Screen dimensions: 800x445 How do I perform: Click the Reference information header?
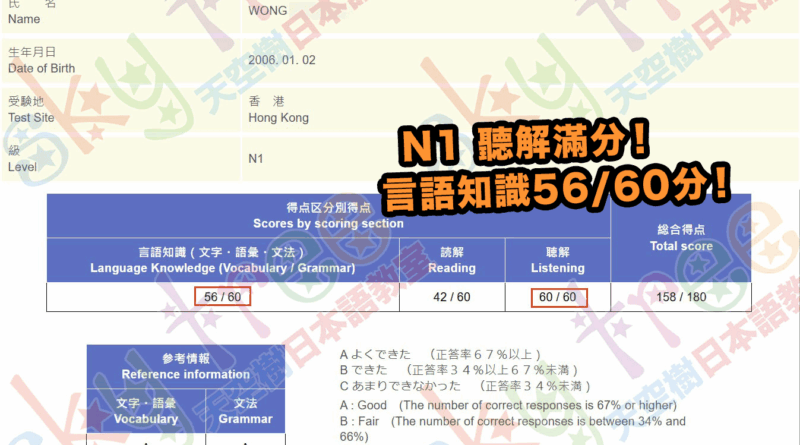tap(185, 366)
